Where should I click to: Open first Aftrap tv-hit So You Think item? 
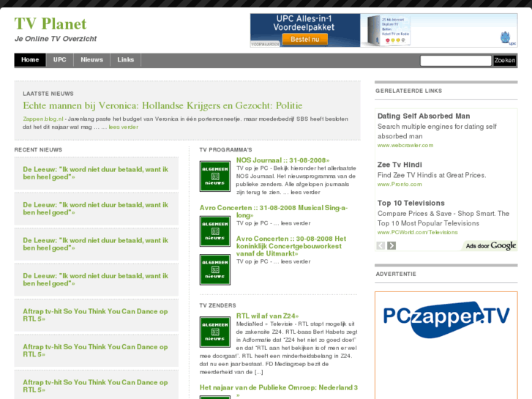95,315
